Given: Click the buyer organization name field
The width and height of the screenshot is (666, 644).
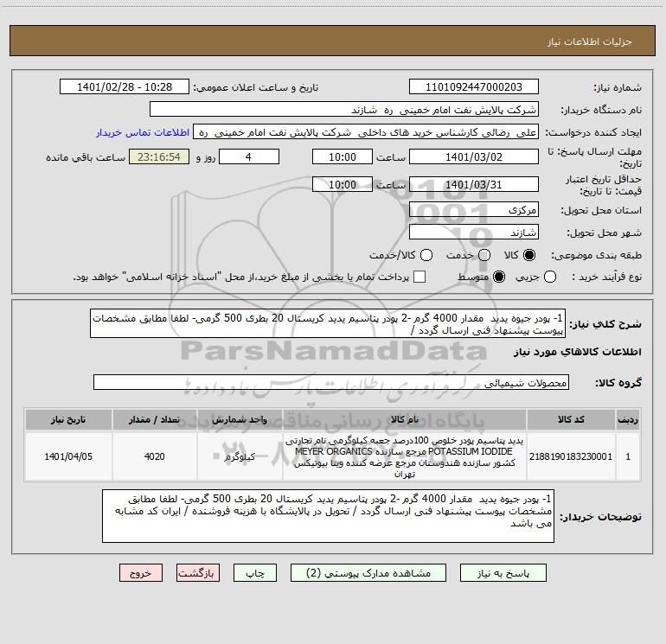Looking at the screenshot, I should coord(344,110).
